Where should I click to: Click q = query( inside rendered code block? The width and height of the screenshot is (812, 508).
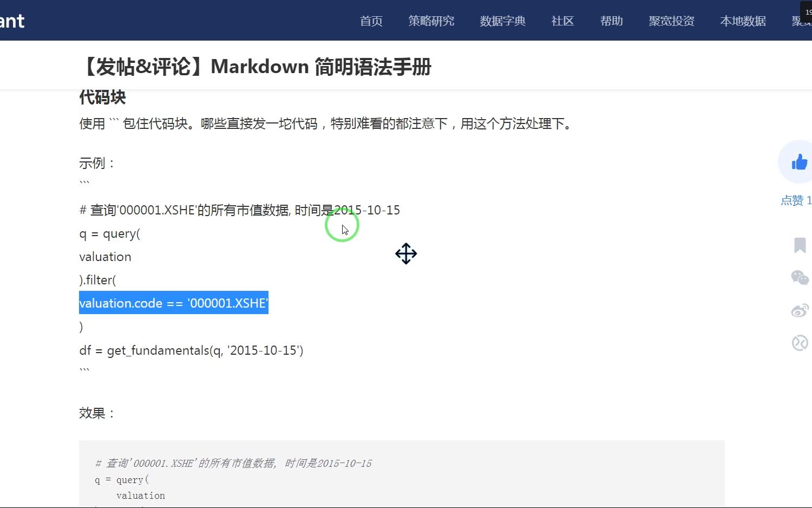coord(122,480)
